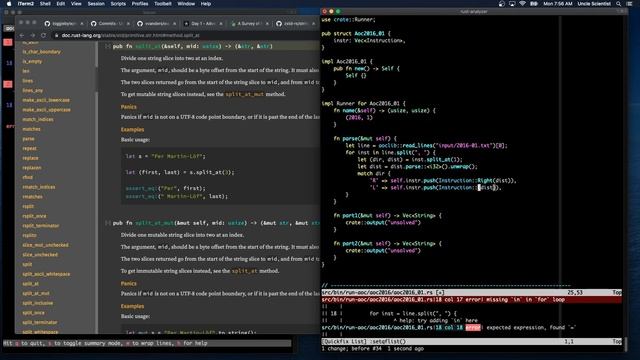This screenshot has height=360, width=640.
Task: Open split_ascii_whitespace in docs sidebar
Action: pos(46,274)
